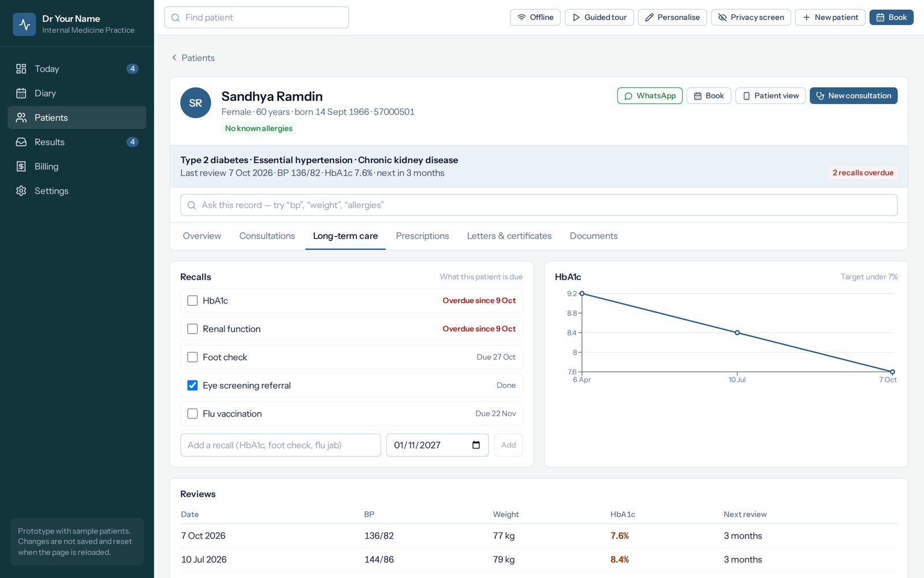Click Book button in patient header
The image size is (924, 578).
pyautogui.click(x=709, y=96)
